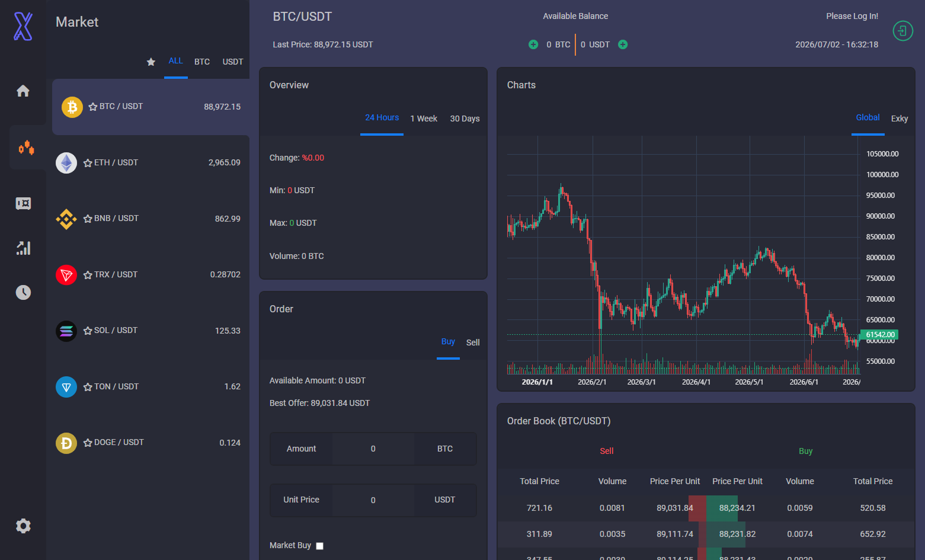Open the Home page icon
The width and height of the screenshot is (925, 560).
[23, 91]
